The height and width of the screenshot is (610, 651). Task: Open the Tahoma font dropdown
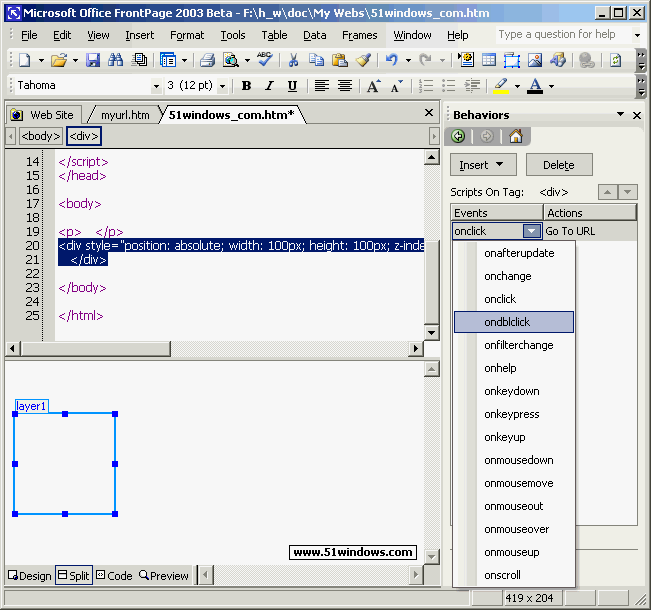(x=156, y=86)
